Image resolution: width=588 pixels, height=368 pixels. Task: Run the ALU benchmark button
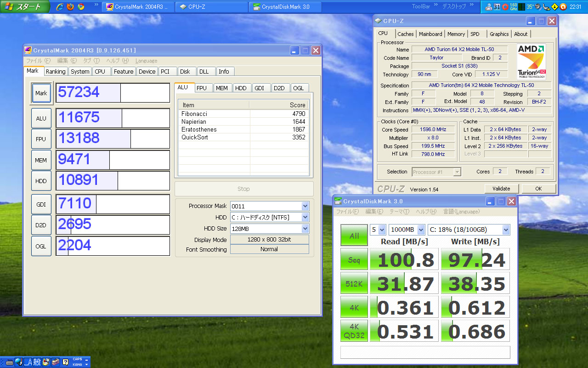[x=41, y=118]
